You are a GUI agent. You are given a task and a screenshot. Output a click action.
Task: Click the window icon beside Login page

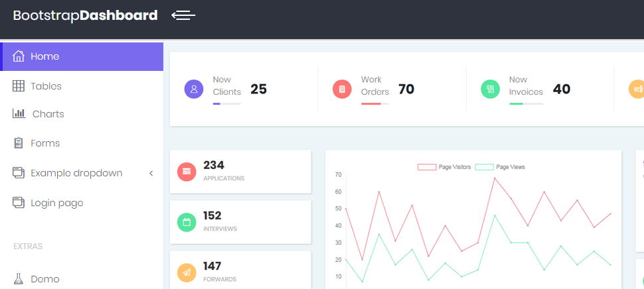[x=19, y=203]
